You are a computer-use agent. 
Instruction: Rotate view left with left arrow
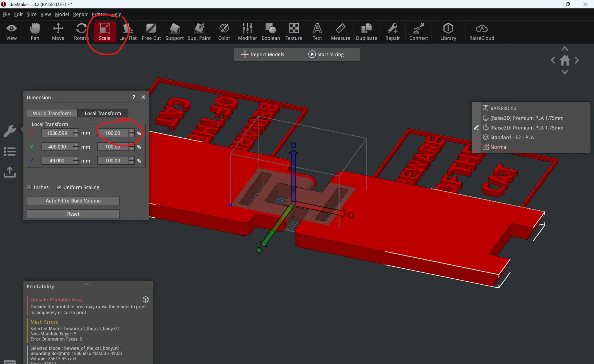pos(553,60)
